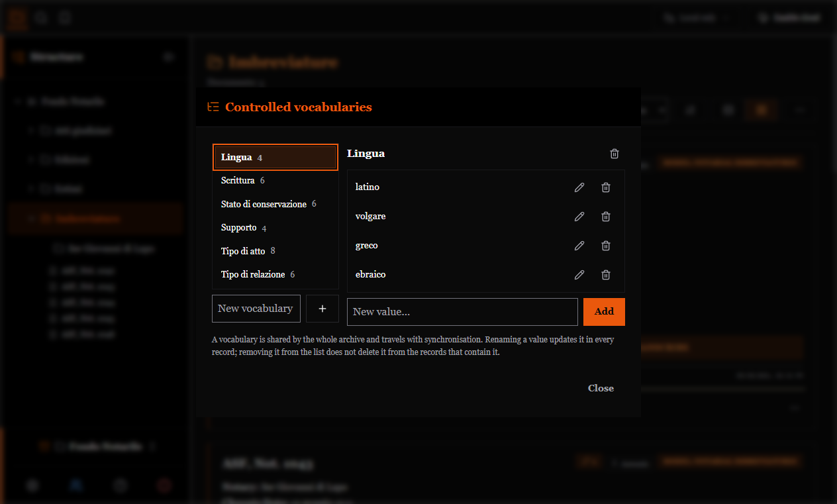Open the Stato di conservazione vocabulary
Screen dimensions: 837x504
tap(275, 204)
